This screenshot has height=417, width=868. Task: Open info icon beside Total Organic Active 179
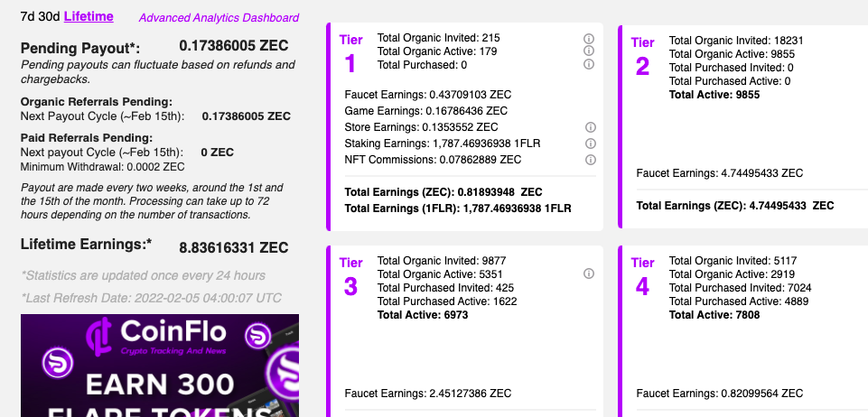(589, 51)
